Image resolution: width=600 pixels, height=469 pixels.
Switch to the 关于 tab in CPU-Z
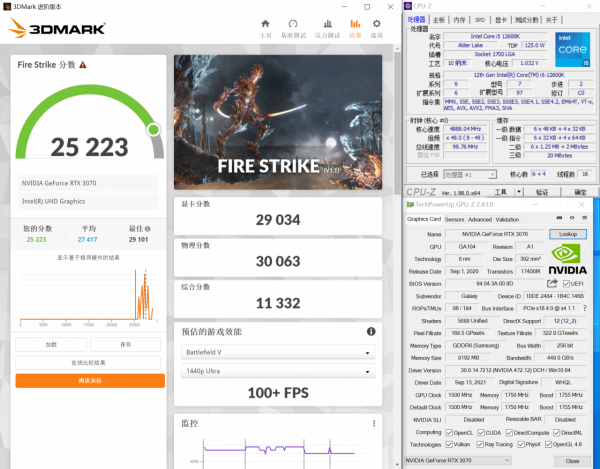click(551, 20)
